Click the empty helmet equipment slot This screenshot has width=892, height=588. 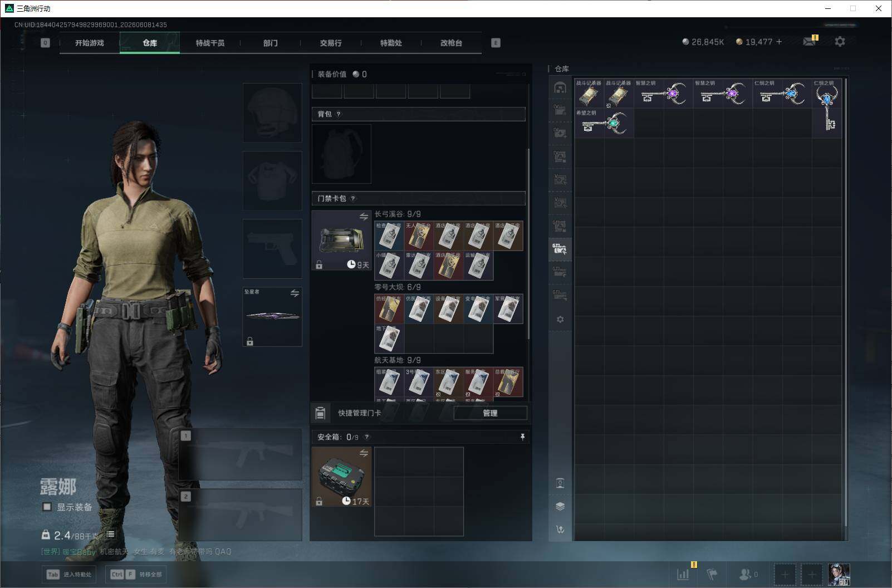coord(272,112)
